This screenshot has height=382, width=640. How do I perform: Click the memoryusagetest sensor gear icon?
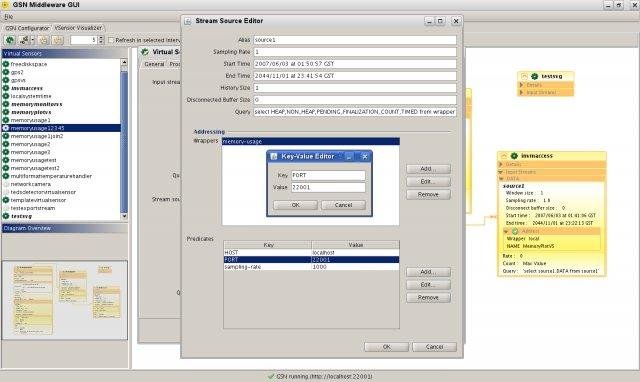click(6, 160)
